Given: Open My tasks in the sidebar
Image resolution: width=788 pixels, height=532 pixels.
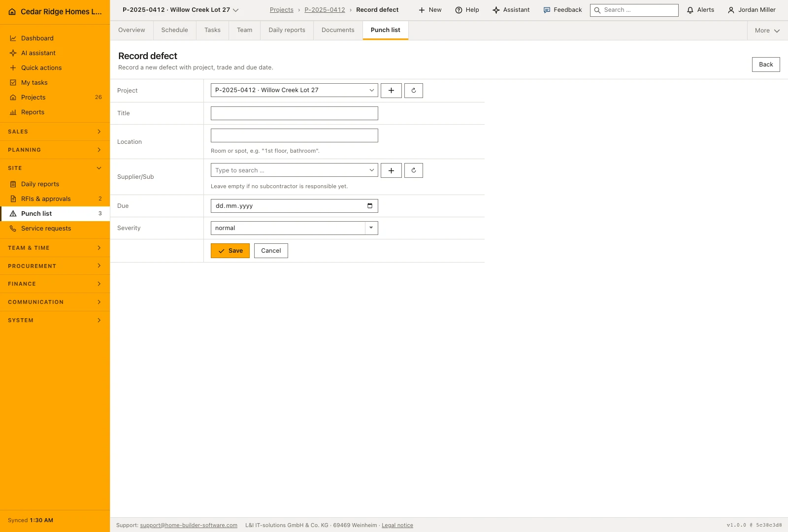Looking at the screenshot, I should pos(55,83).
